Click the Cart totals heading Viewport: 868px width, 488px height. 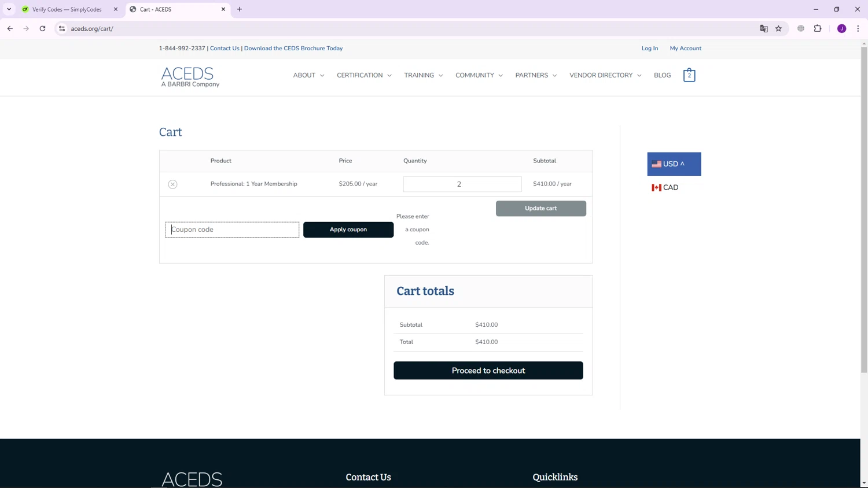point(425,291)
